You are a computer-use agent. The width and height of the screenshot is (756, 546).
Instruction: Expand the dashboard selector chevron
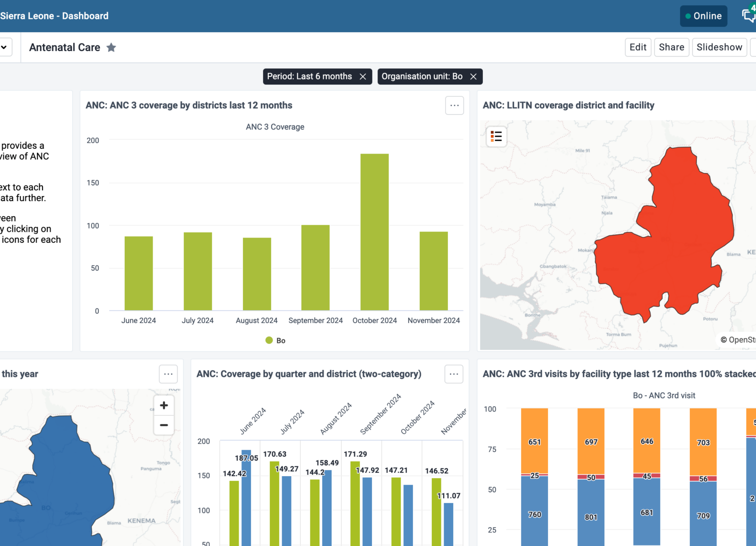coord(4,47)
